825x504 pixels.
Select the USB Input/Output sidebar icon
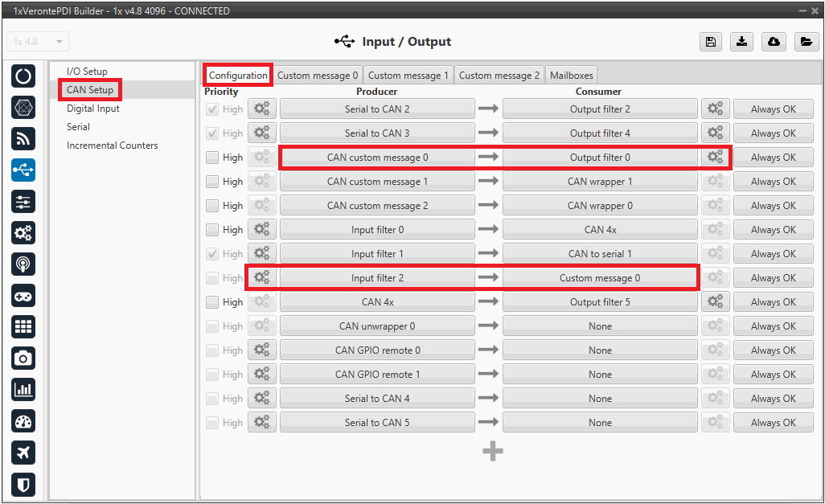tap(23, 170)
